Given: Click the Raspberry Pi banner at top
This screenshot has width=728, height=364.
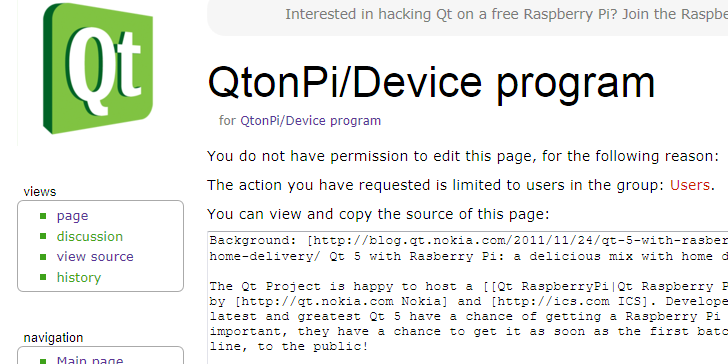Looking at the screenshot, I should pos(468,16).
